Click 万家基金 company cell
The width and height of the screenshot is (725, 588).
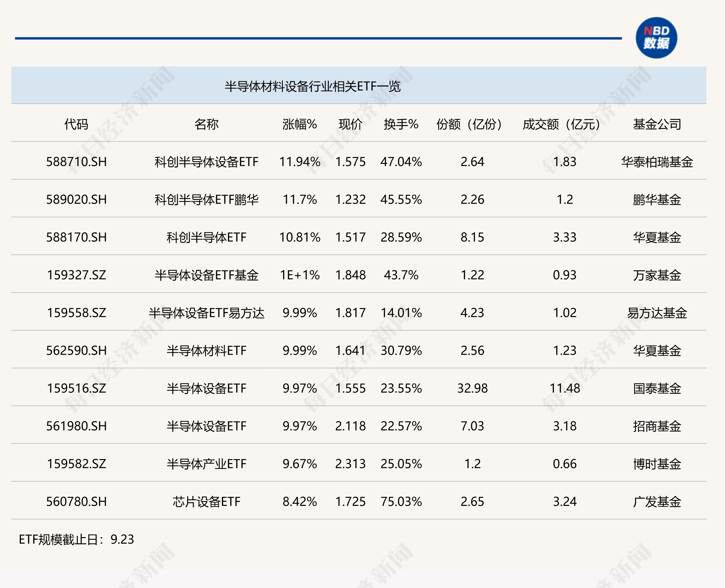(657, 275)
